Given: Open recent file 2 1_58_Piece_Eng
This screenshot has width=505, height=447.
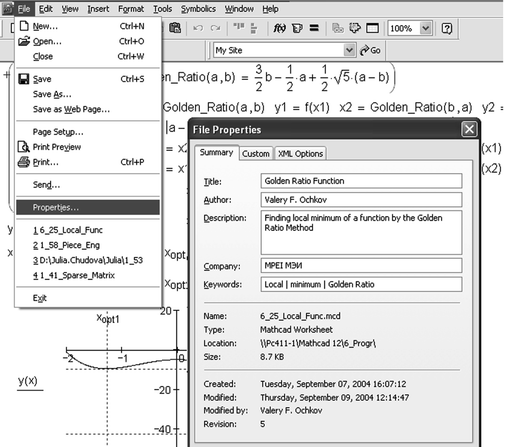Looking at the screenshot, I should (x=88, y=245).
